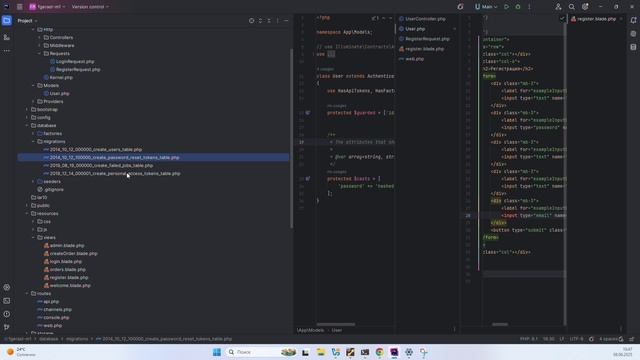Collapse the Requests folder
The image size is (640, 360).
pyautogui.click(x=40, y=53)
